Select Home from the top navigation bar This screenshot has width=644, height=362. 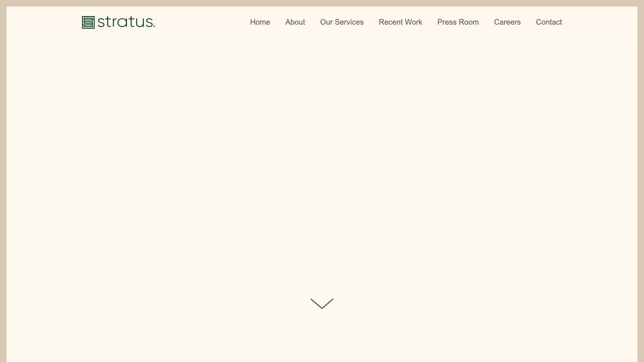[x=260, y=22]
